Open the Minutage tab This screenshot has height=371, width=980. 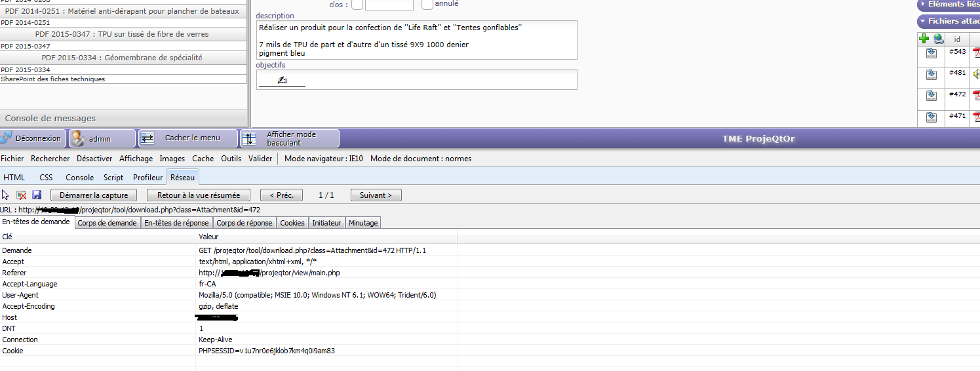tap(363, 223)
